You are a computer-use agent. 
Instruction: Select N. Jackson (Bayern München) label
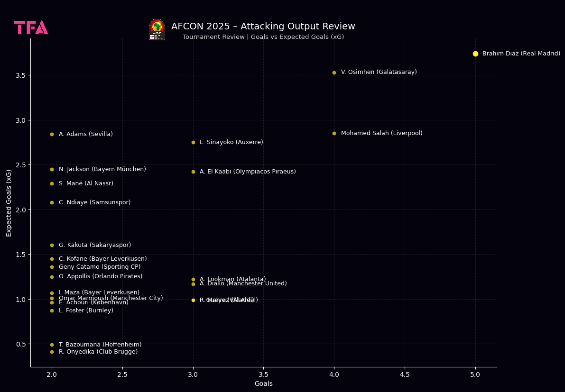pyautogui.click(x=102, y=169)
